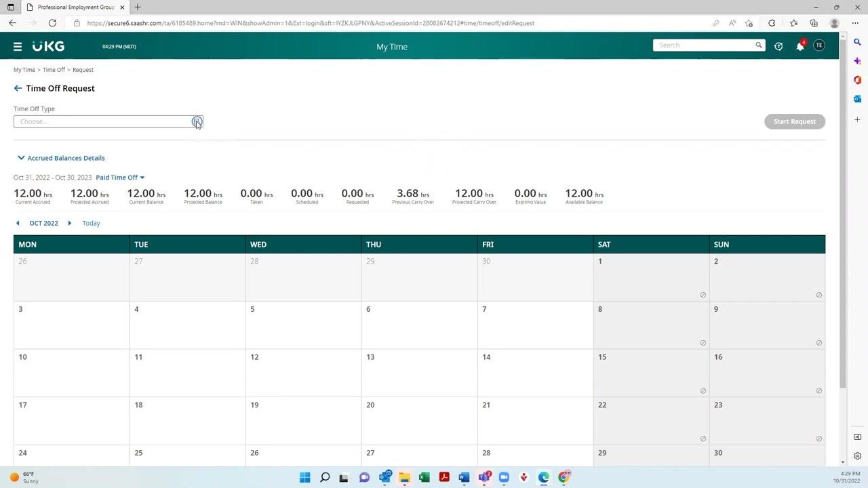Image resolution: width=868 pixels, height=488 pixels.
Task: Open the Edge extensions puzzle icon
Action: tap(772, 23)
